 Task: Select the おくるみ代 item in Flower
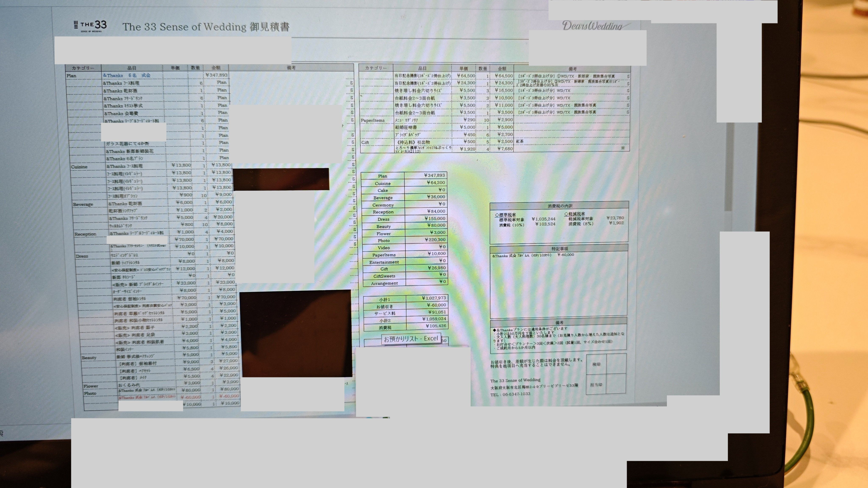tap(129, 385)
